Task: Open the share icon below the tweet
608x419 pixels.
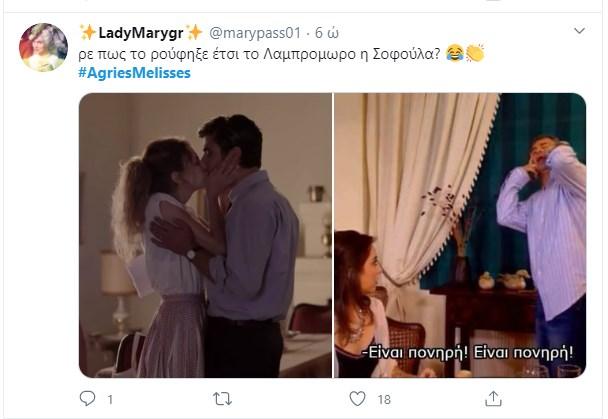Action: (x=490, y=399)
